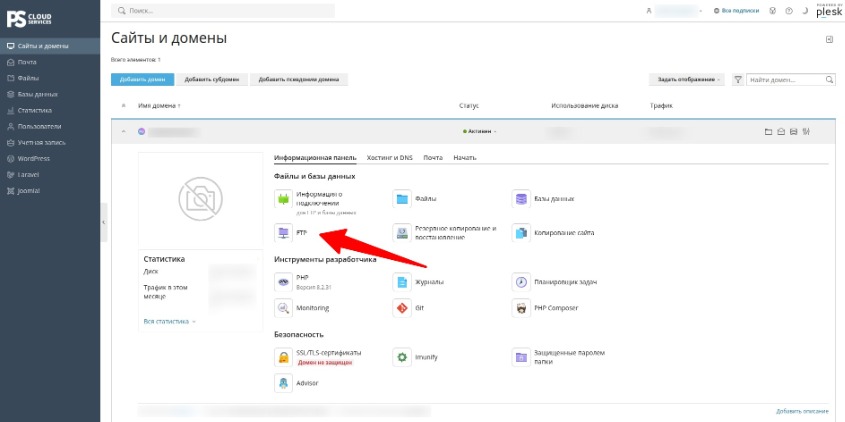The width and height of the screenshot is (845, 422).
Task: Open the Базы данных icon in dashboard
Action: (521, 199)
